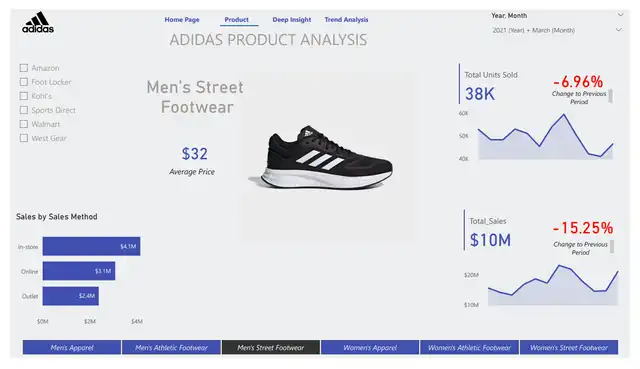Click the black sneaker product image
640x369 pixels.
[321, 158]
